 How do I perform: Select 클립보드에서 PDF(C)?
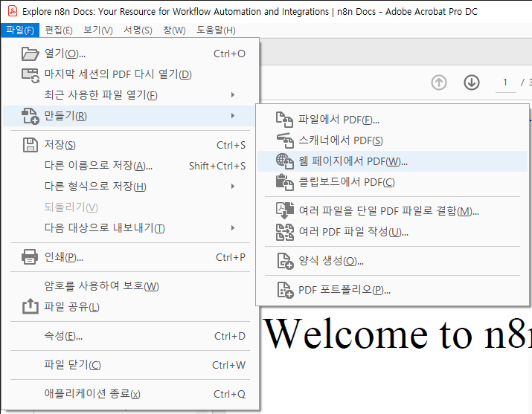point(393,182)
